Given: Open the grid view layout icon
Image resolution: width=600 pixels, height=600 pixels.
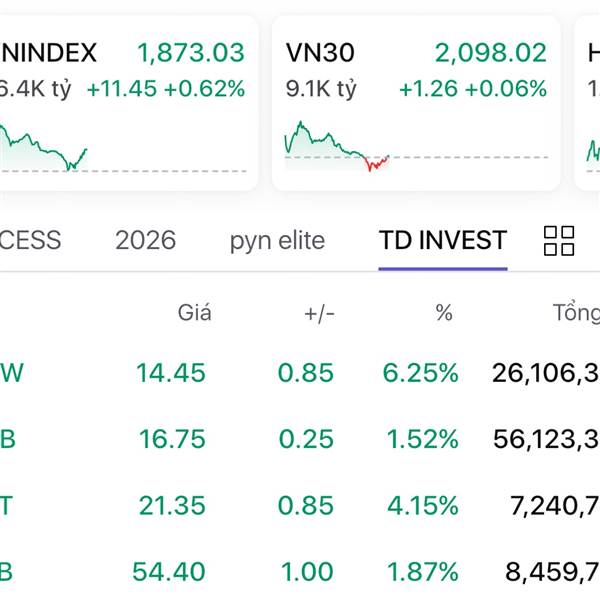Looking at the screenshot, I should (559, 241).
